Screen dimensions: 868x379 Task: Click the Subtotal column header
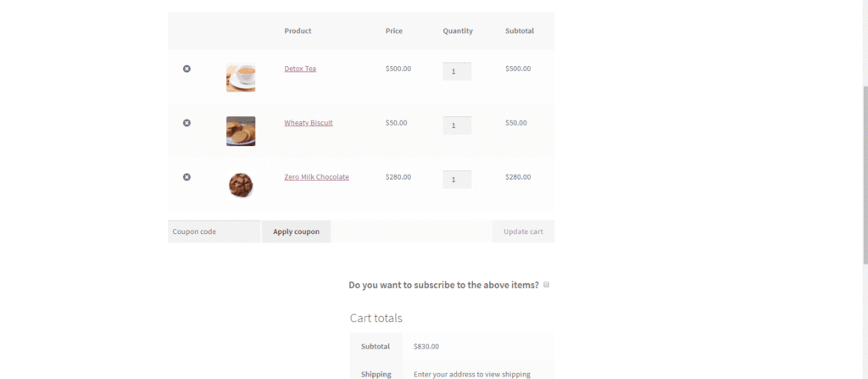click(x=520, y=31)
